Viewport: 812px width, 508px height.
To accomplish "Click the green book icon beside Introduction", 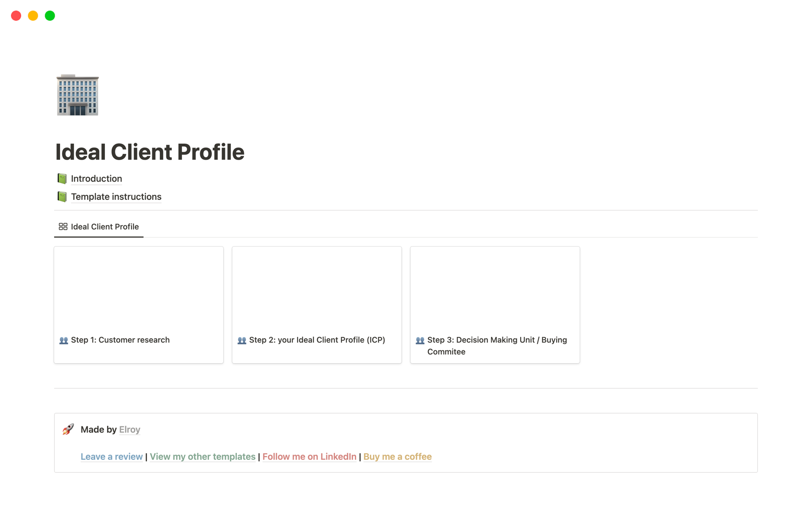I will point(62,179).
